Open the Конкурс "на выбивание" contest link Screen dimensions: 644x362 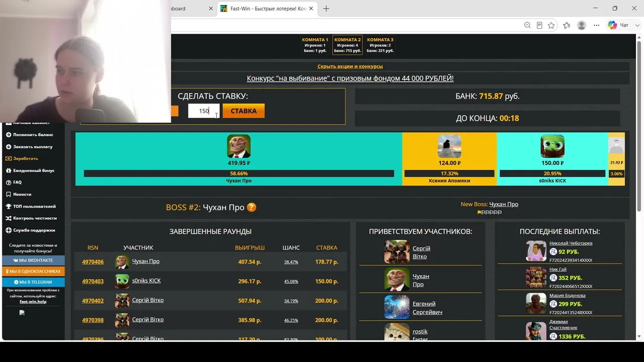pos(350,78)
